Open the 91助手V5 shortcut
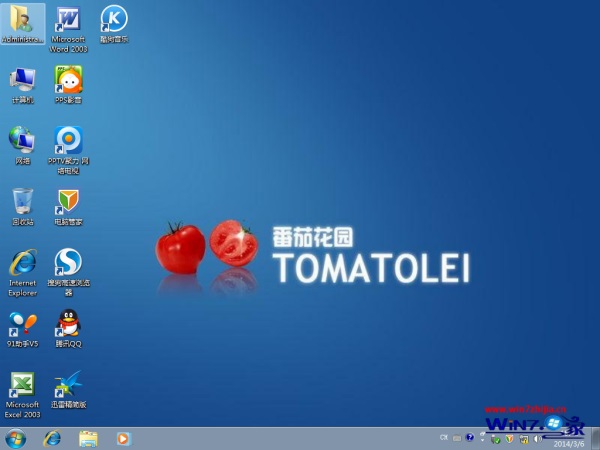 coord(22,323)
